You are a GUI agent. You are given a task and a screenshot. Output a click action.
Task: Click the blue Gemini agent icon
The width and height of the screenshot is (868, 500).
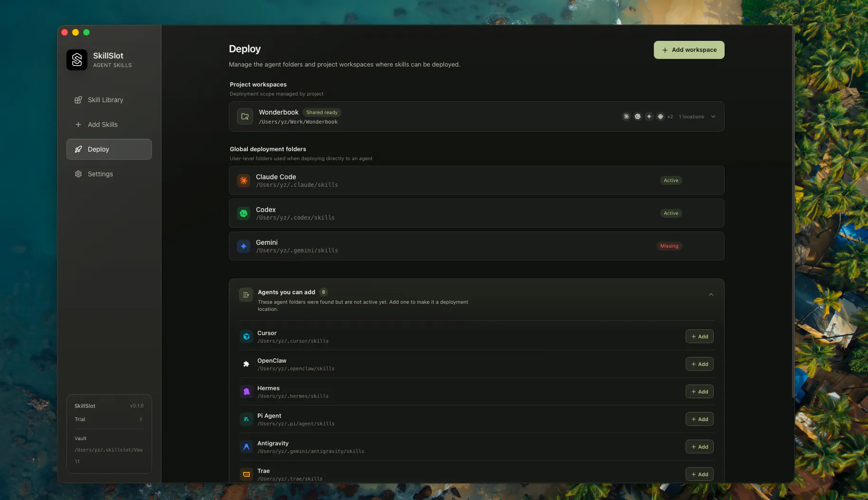click(244, 246)
